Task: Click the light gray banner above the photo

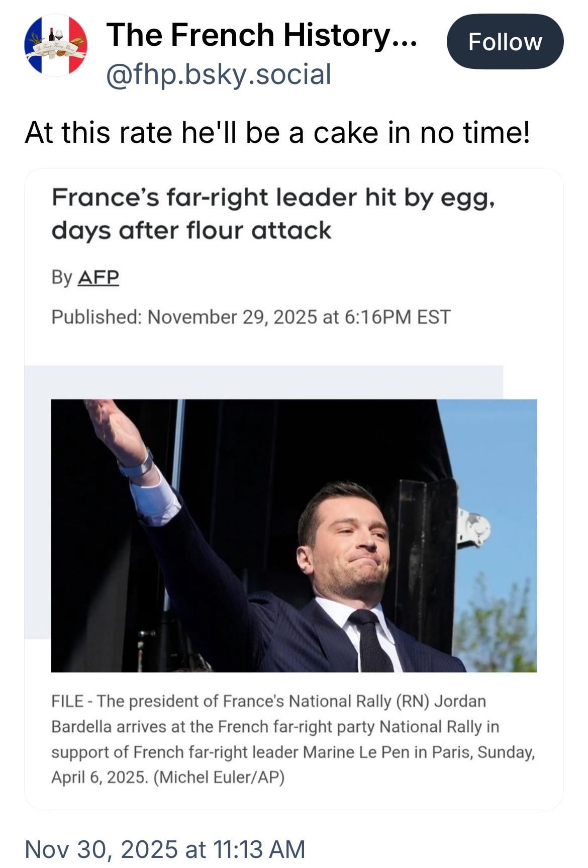Action: click(x=261, y=381)
